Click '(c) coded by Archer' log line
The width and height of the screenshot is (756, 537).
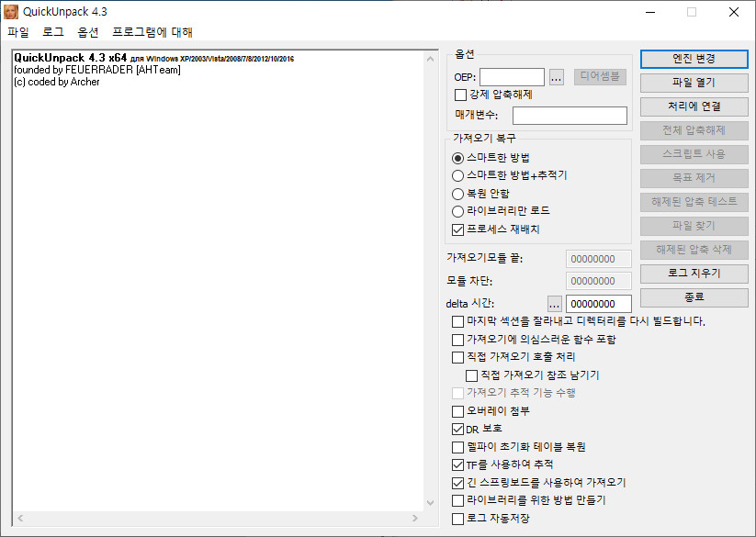coord(56,82)
